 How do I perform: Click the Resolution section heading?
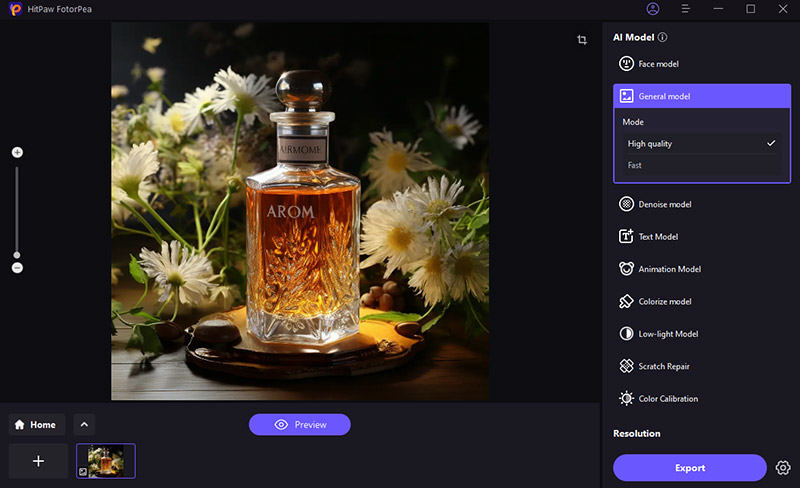click(637, 433)
